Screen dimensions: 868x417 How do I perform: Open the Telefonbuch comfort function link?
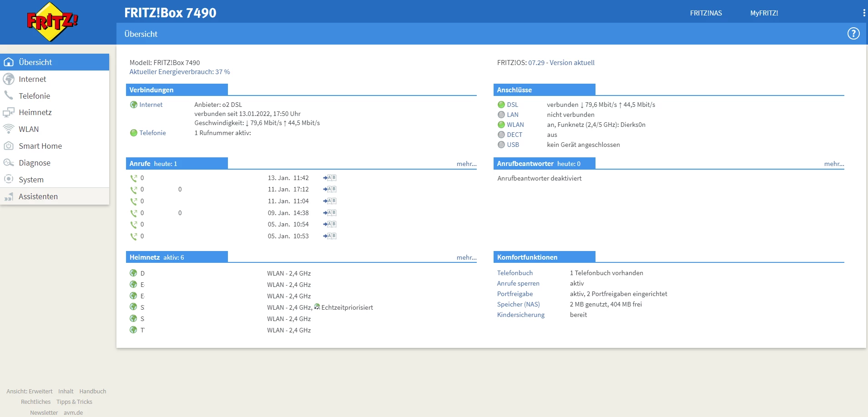[x=515, y=273]
